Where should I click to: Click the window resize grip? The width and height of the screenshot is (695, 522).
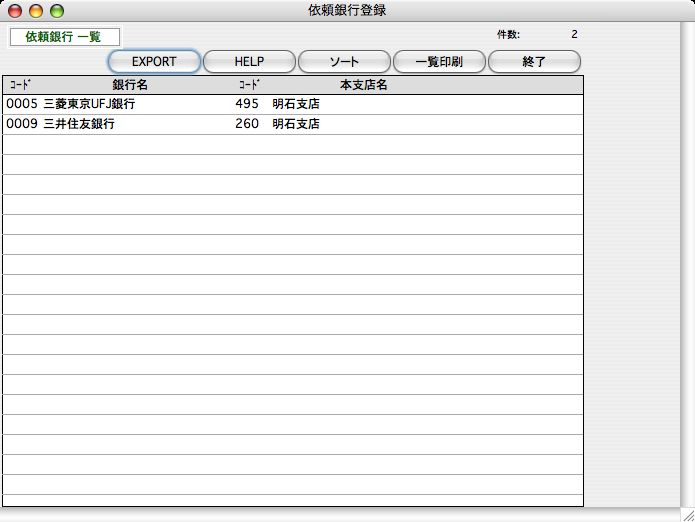[686, 513]
